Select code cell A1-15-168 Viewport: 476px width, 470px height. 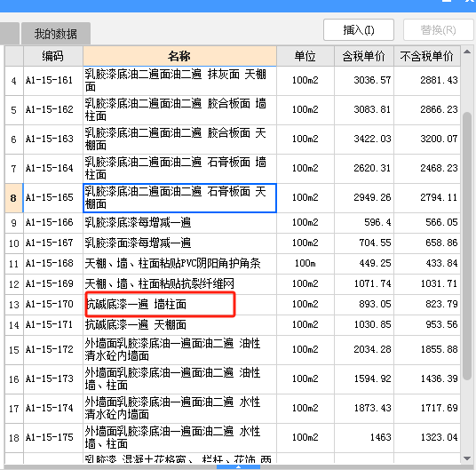point(53,264)
